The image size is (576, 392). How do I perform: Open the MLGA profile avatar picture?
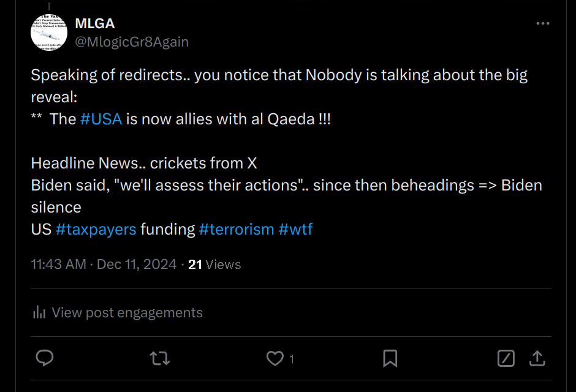(x=49, y=32)
